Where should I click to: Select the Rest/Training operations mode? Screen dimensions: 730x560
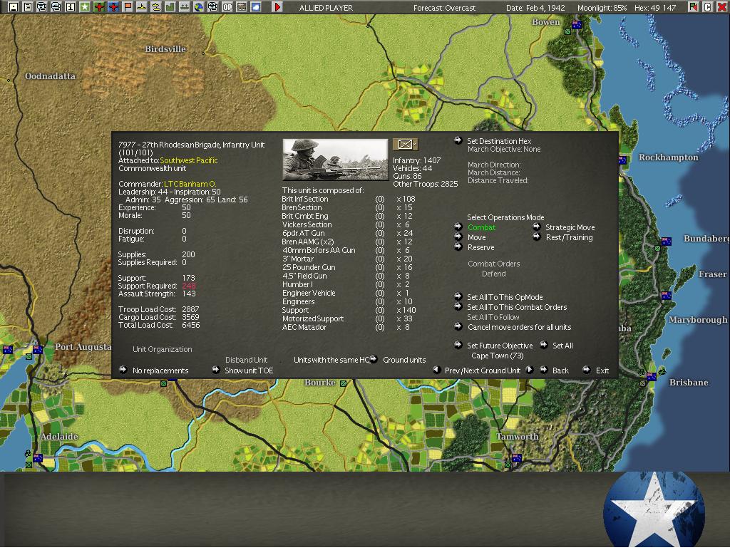tap(569, 237)
